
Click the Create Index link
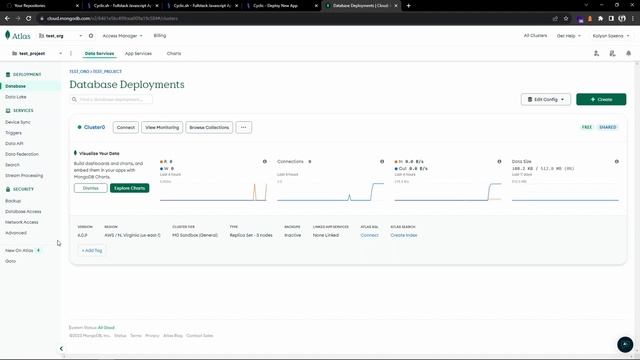pyautogui.click(x=404, y=235)
